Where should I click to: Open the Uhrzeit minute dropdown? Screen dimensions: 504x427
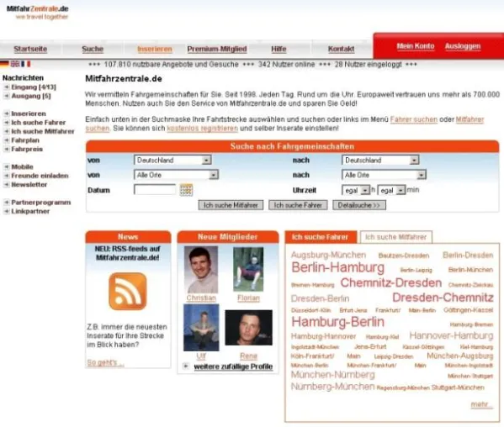pos(391,190)
